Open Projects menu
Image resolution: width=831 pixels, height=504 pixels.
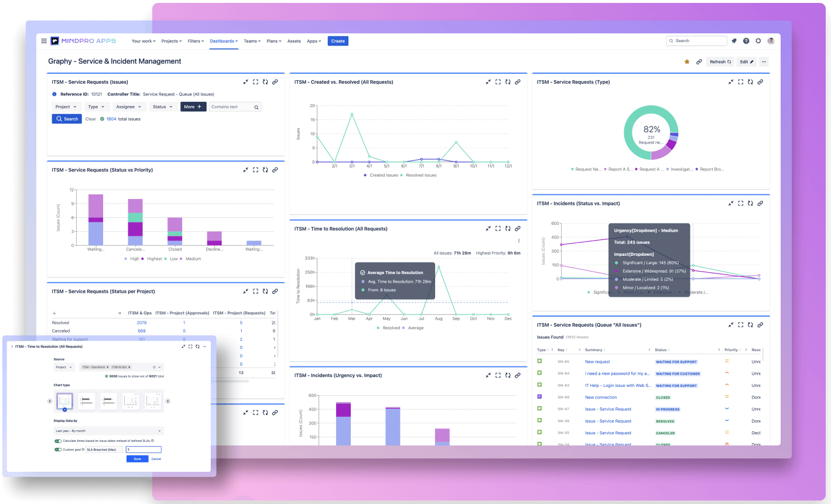[170, 41]
